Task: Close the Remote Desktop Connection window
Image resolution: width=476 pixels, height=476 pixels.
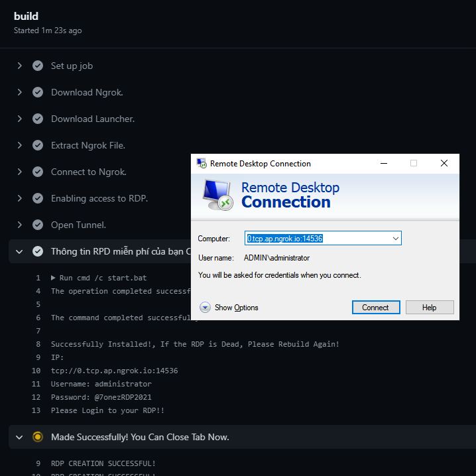Action: tap(444, 163)
